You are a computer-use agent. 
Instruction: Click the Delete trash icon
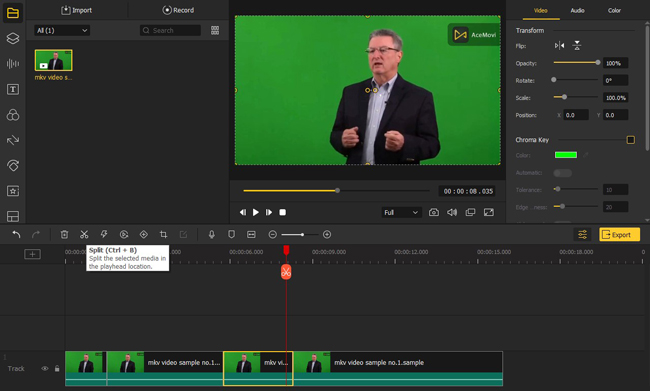[x=64, y=234]
